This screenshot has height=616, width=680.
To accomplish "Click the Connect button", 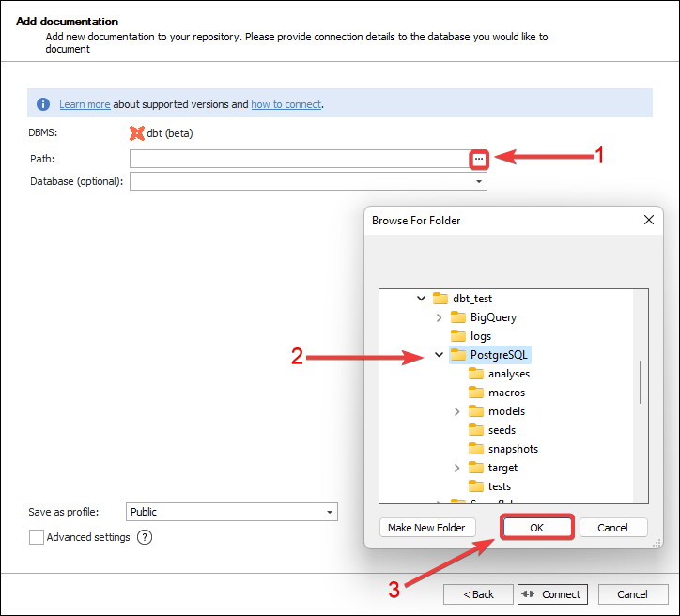I will pyautogui.click(x=552, y=594).
